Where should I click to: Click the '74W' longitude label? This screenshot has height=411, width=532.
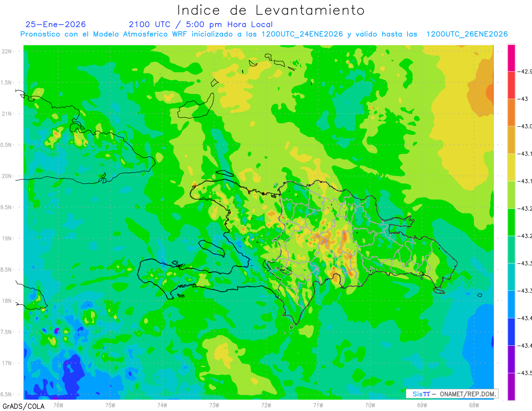162,405
